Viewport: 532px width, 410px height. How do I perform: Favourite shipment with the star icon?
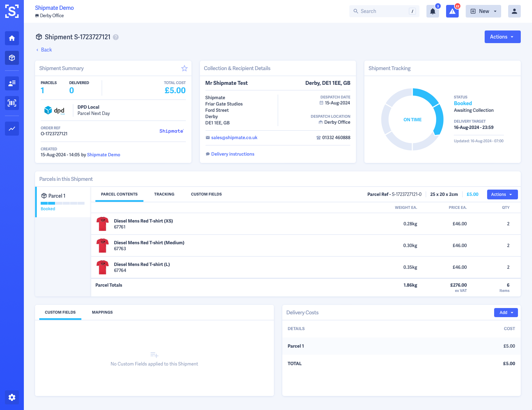[x=184, y=68]
